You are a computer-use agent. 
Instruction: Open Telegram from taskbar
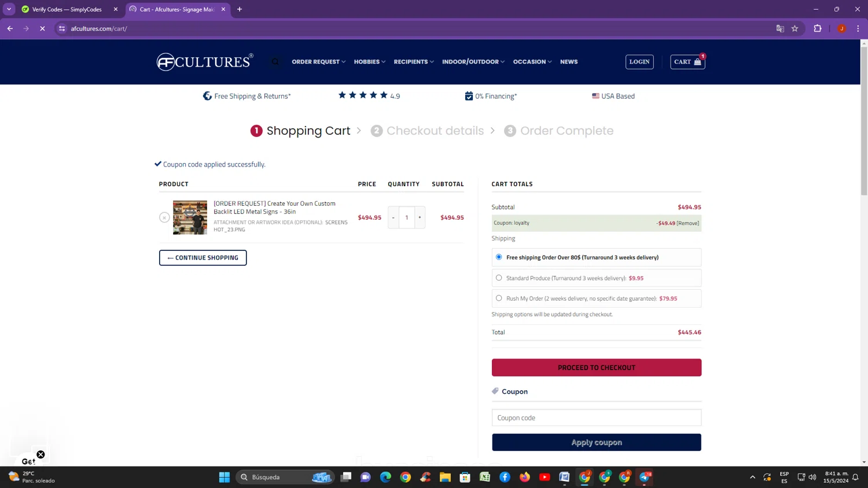[x=645, y=477]
